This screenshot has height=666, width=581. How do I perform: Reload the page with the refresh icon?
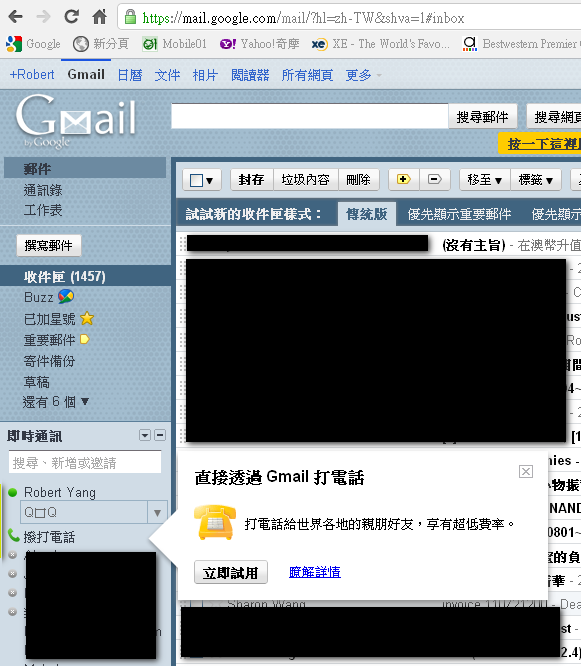point(71,17)
